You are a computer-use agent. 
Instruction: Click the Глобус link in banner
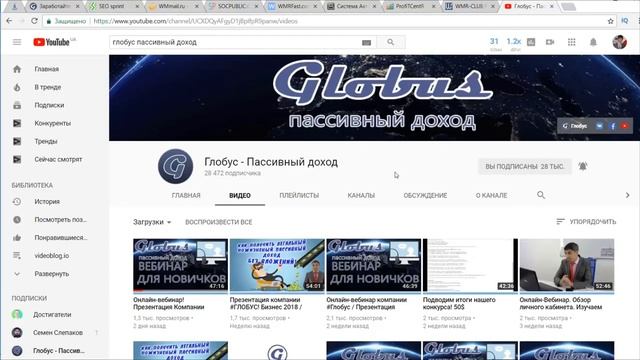pos(575,126)
